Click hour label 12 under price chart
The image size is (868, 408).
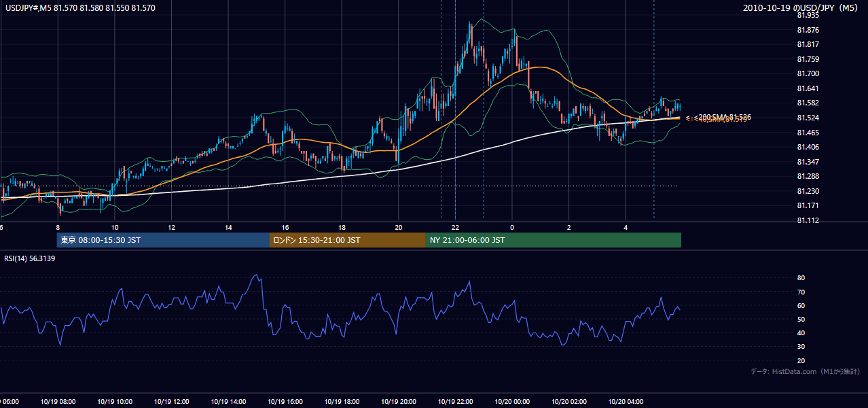pos(172,228)
